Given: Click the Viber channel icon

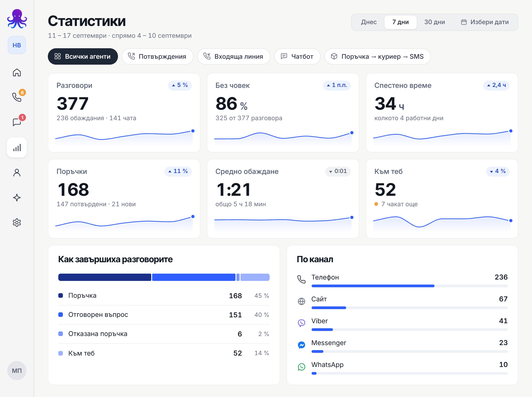Looking at the screenshot, I should coord(302,323).
